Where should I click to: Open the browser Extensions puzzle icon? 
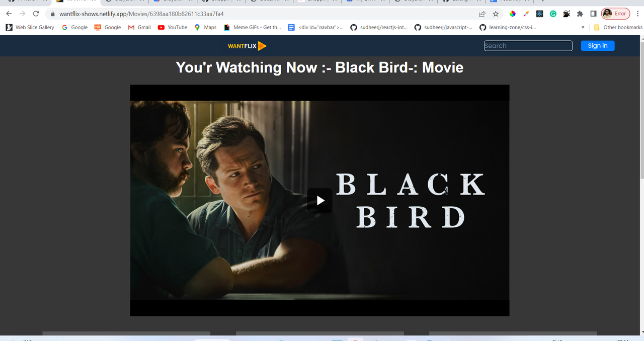(580, 14)
